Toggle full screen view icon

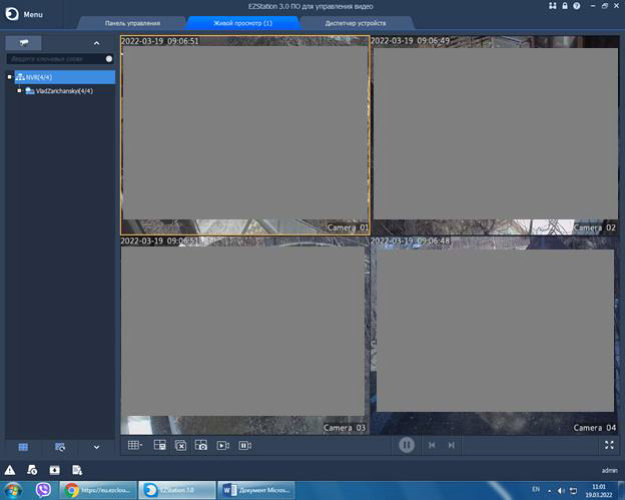[x=610, y=445]
